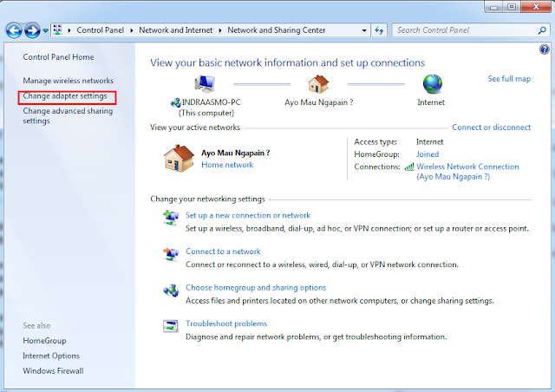The image size is (555, 392).
Task: Open the See full map link
Action: point(509,79)
